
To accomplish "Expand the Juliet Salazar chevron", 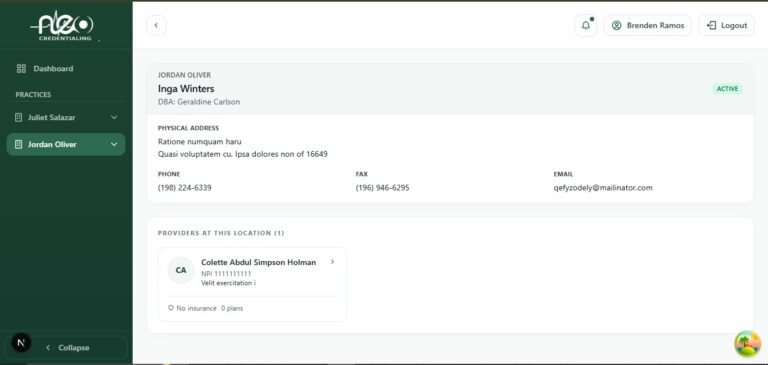I will point(114,118).
